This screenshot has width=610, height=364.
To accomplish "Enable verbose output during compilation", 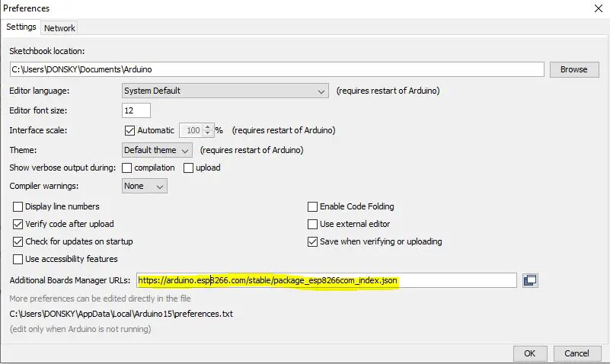I will click(x=127, y=168).
